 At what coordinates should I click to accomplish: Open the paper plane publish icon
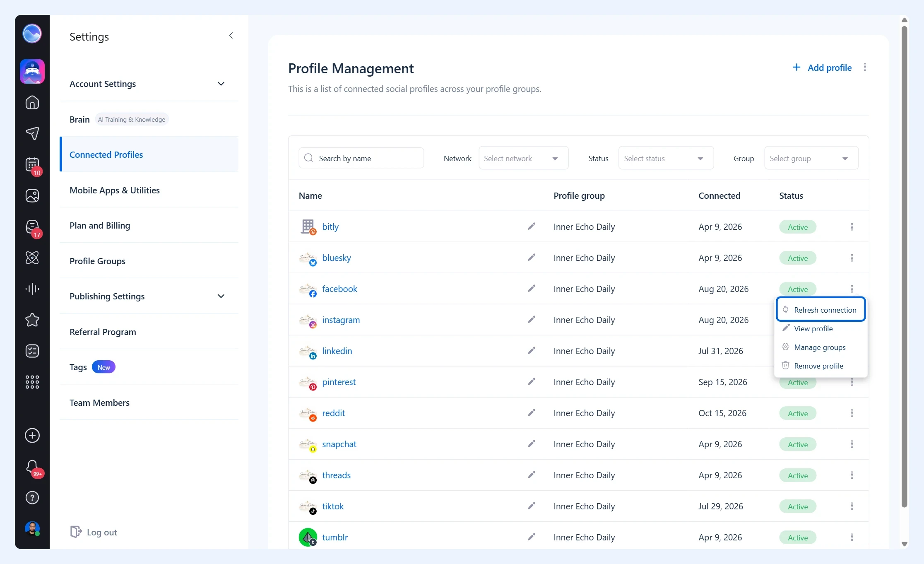pyautogui.click(x=32, y=133)
